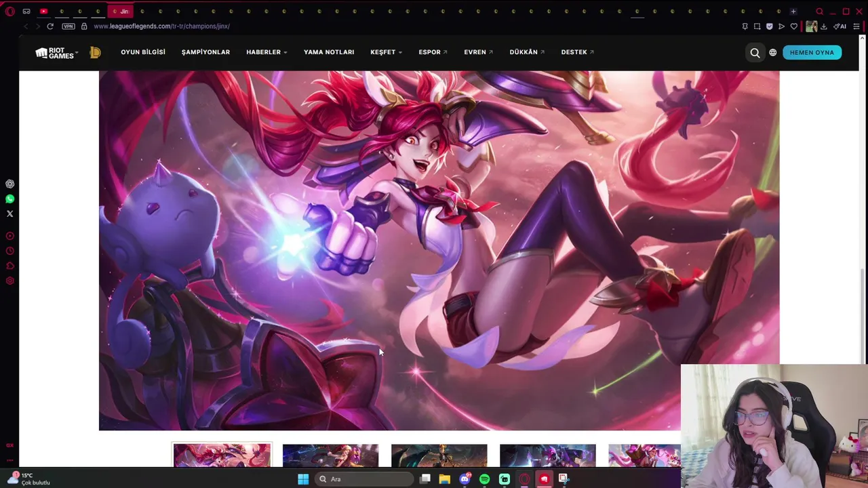Switch to the YouTube pinned tab
The width and height of the screenshot is (868, 488).
click(x=44, y=12)
